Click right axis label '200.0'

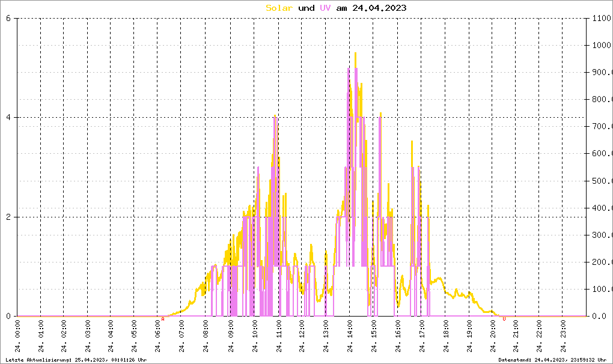602,262
